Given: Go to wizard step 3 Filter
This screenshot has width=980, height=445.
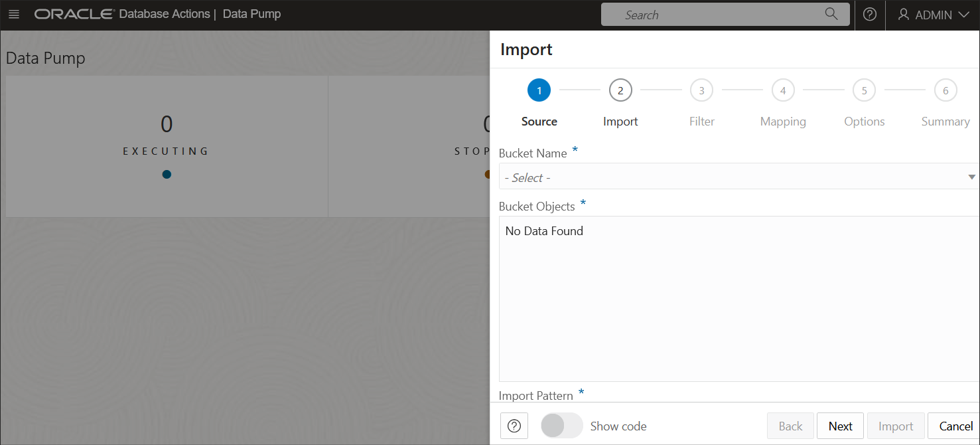Looking at the screenshot, I should (x=701, y=90).
